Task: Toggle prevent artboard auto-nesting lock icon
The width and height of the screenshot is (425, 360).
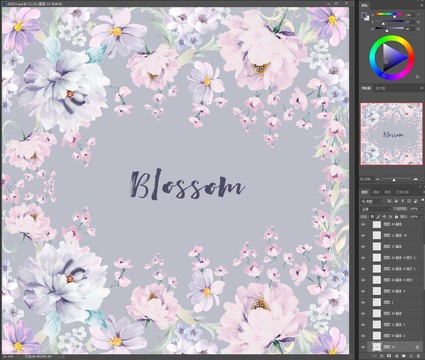Action: click(x=390, y=217)
